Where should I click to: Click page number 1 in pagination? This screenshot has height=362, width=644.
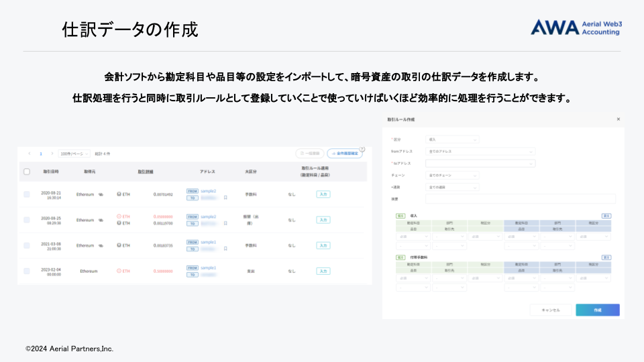click(40, 154)
